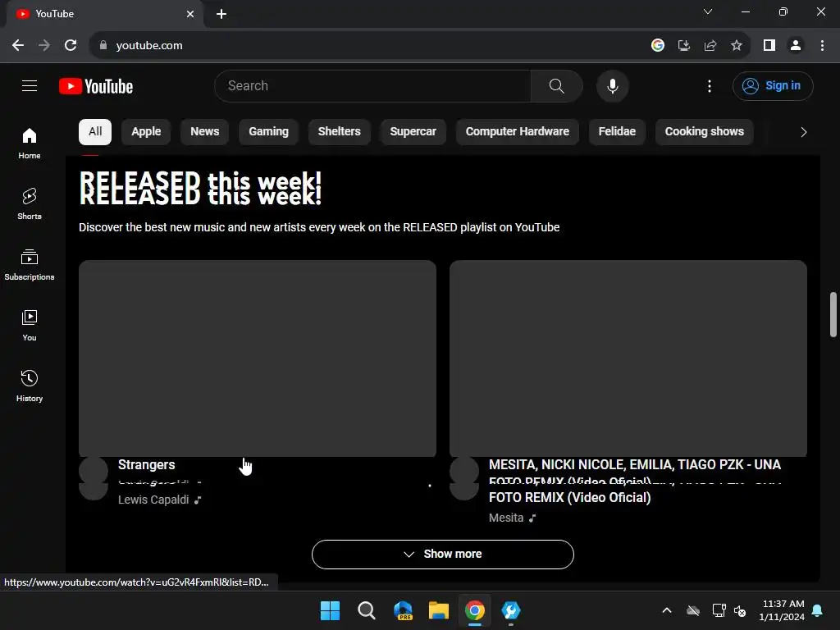Start voice search with microphone icon
The width and height of the screenshot is (840, 630).
pyautogui.click(x=612, y=85)
